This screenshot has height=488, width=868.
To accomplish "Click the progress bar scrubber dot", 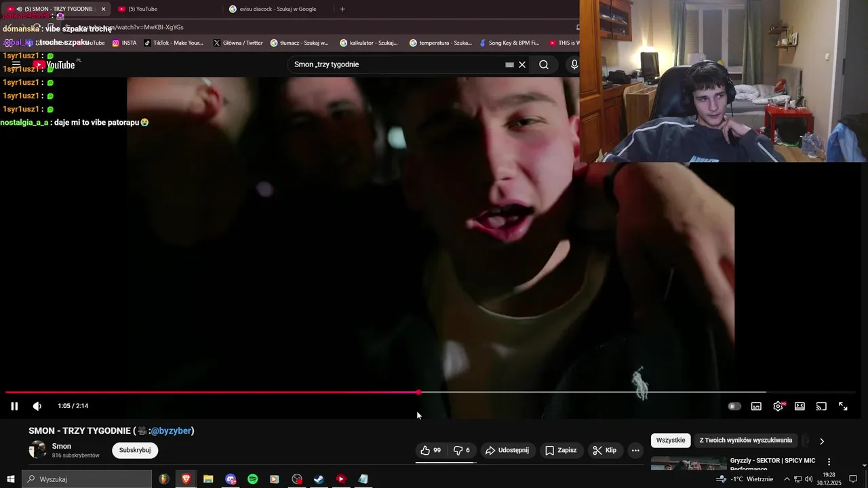I will [418, 392].
